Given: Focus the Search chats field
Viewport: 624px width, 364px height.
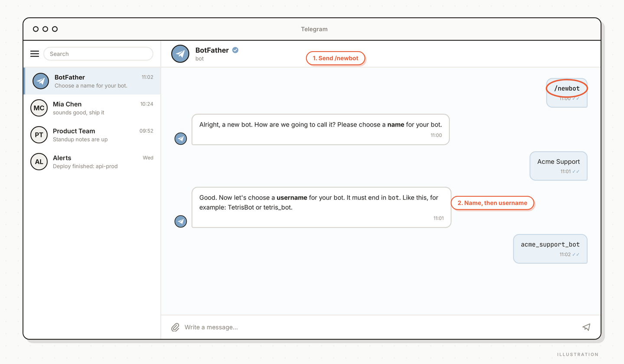Looking at the screenshot, I should (98, 54).
